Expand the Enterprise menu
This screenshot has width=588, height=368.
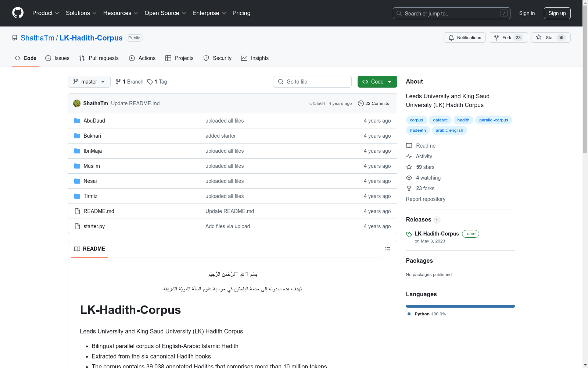pyautogui.click(x=209, y=13)
